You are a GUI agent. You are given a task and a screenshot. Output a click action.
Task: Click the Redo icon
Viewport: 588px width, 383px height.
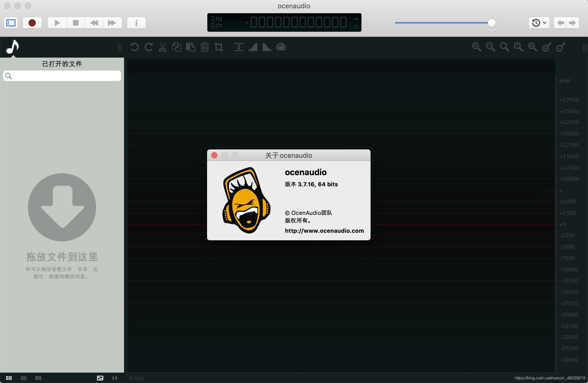point(148,47)
